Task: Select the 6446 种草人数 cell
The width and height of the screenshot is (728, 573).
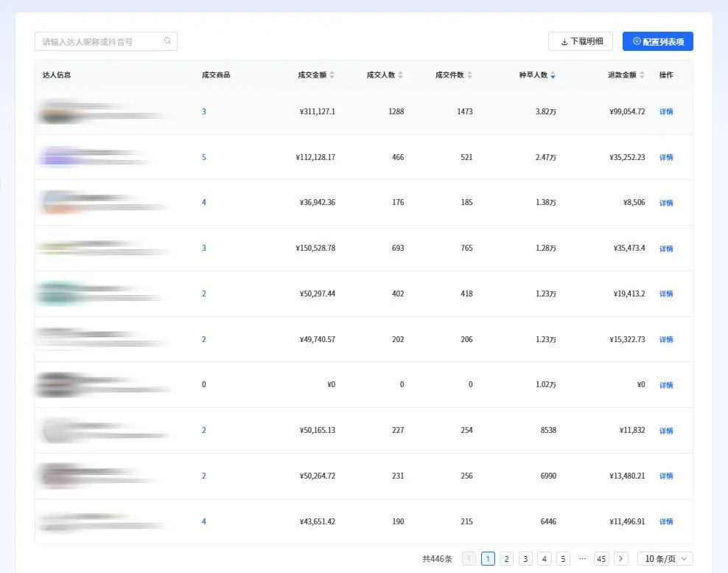Action: 548,521
